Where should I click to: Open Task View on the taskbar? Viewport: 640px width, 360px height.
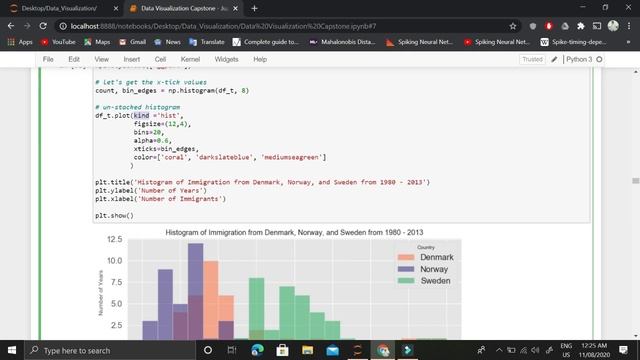(x=231, y=350)
